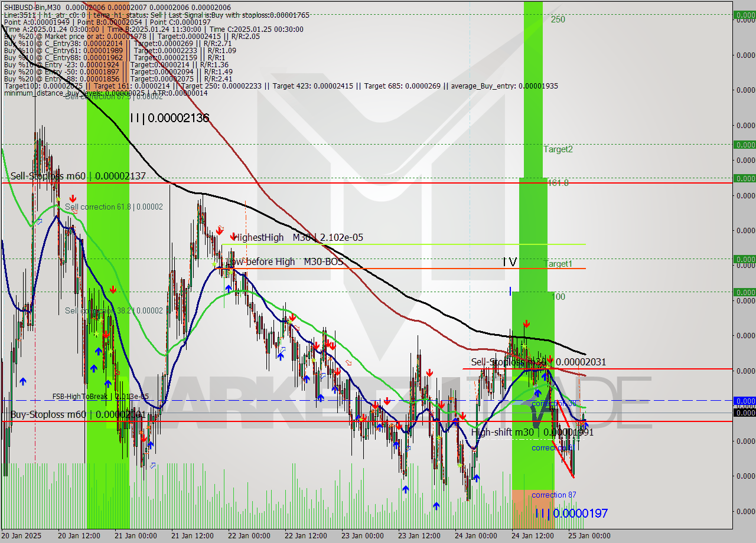Screen dimensions: 756x543
Task: Click the 'Buy-Stoploss m60' line label
Action: (x=78, y=414)
